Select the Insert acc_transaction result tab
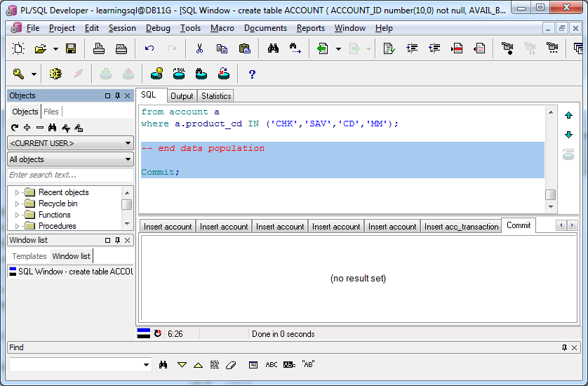Viewport: 588px width, 386px height. [461, 227]
